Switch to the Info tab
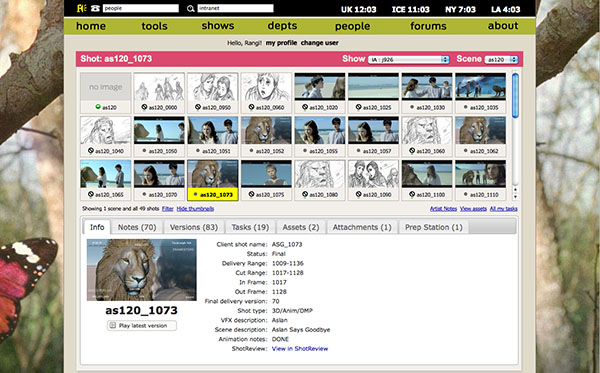Image resolution: width=600 pixels, height=373 pixels. pyautogui.click(x=97, y=227)
